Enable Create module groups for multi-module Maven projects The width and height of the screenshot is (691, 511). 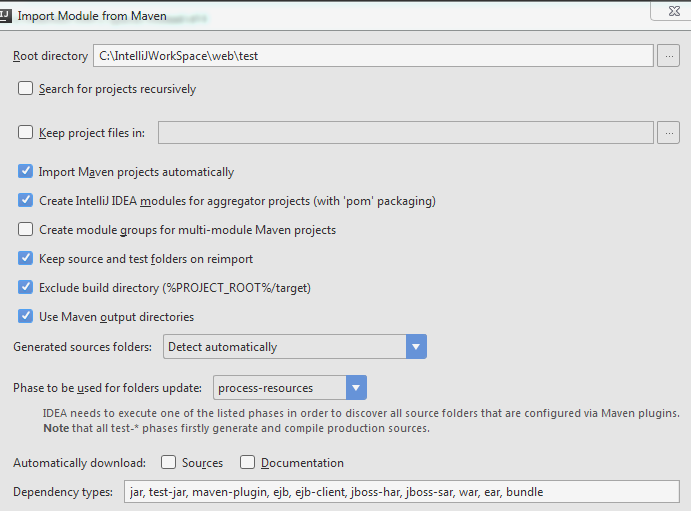[x=25, y=229]
